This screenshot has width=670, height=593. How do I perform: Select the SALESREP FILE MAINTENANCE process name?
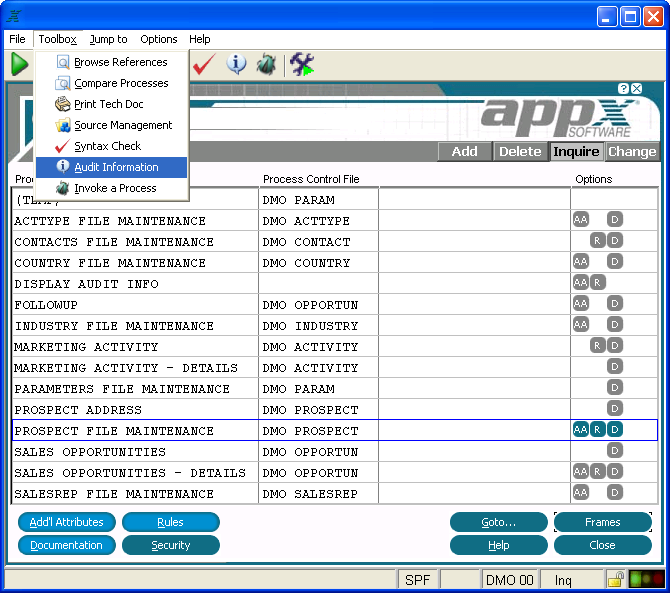point(114,494)
